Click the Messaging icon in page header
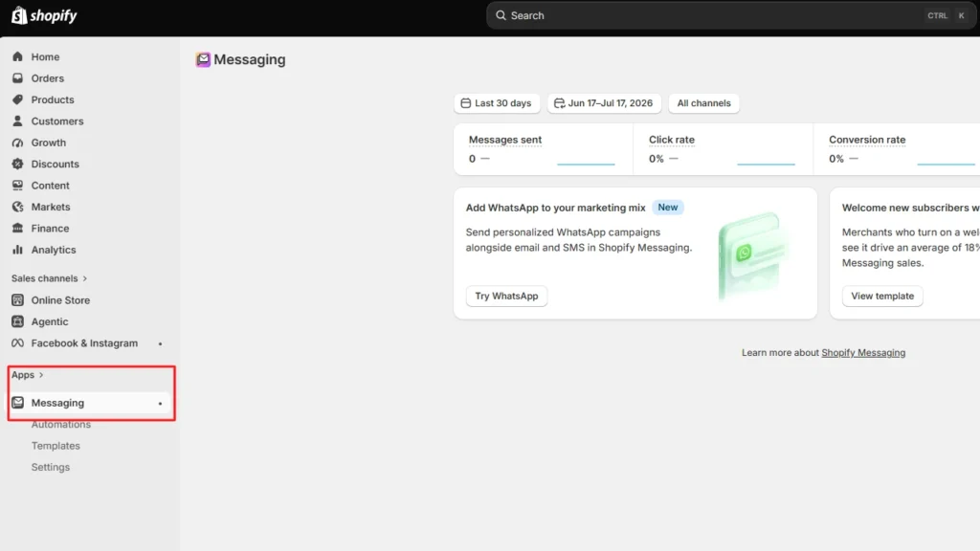The height and width of the screenshot is (551, 980). coord(203,59)
